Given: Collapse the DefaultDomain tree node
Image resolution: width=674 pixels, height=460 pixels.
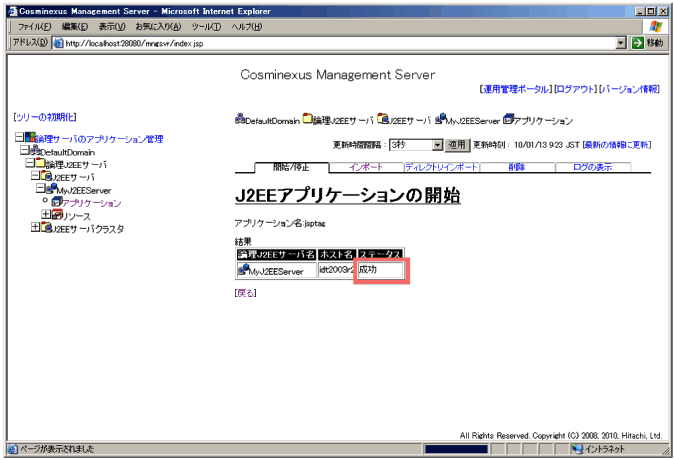Looking at the screenshot, I should tap(25, 150).
